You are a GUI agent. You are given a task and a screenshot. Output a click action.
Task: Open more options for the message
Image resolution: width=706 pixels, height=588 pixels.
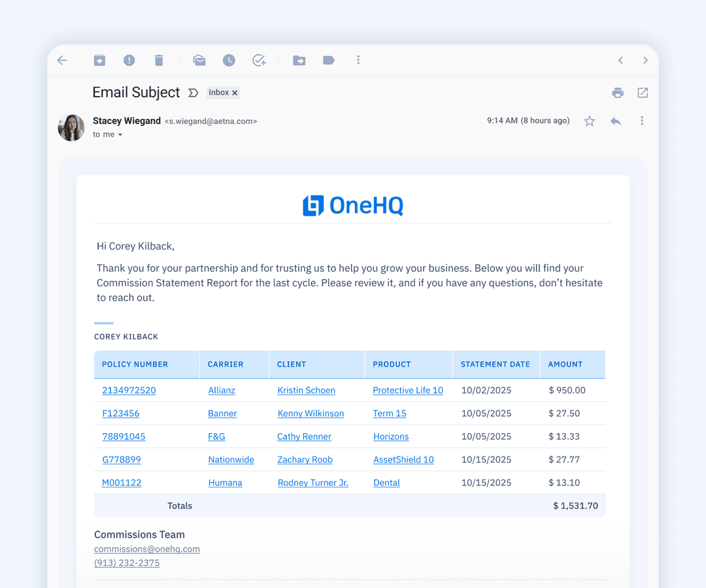641,121
